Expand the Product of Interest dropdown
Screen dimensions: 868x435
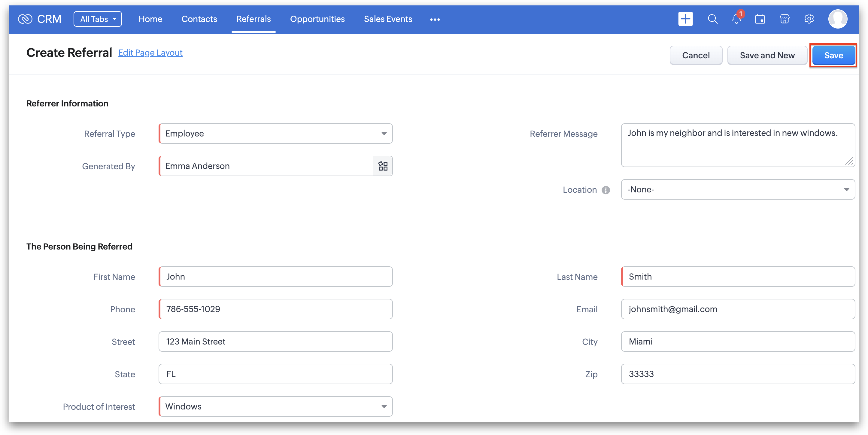[276, 406]
